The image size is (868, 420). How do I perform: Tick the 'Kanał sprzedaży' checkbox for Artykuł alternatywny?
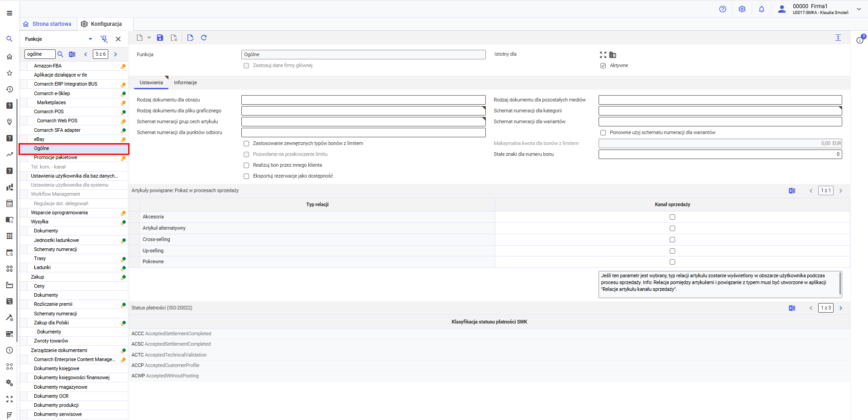pos(672,228)
